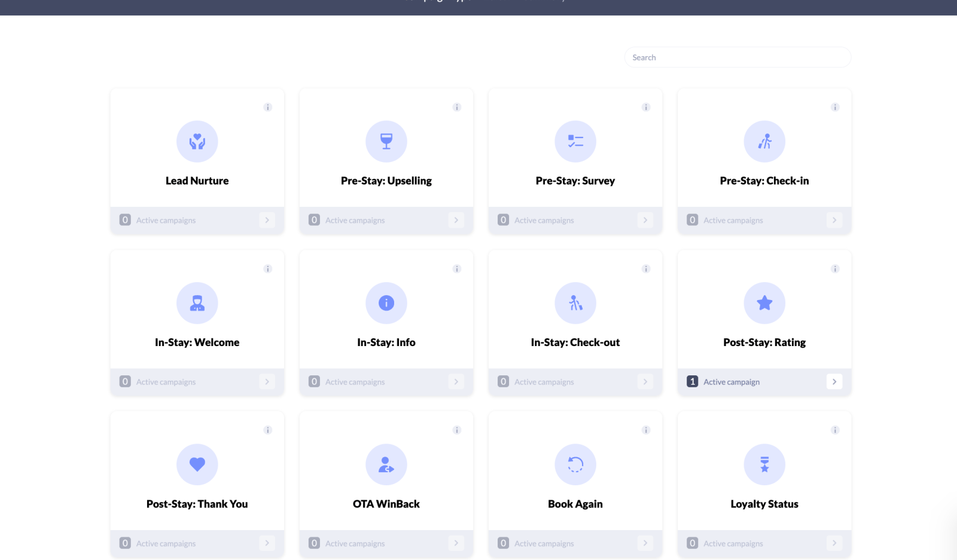Open In-Stay: Welcome campaigns chevron
The height and width of the screenshot is (560, 957).
coord(267,381)
